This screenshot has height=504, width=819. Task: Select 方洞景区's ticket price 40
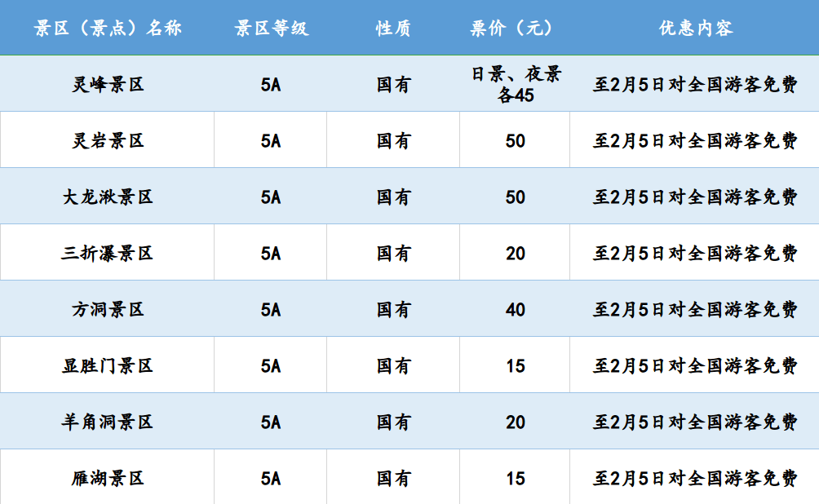(515, 310)
